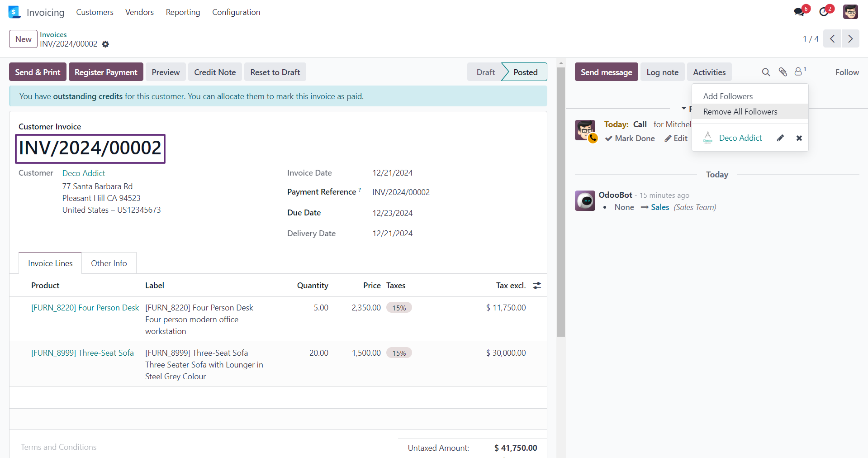Open the Customers menu
This screenshot has width=868, height=458.
pyautogui.click(x=95, y=12)
